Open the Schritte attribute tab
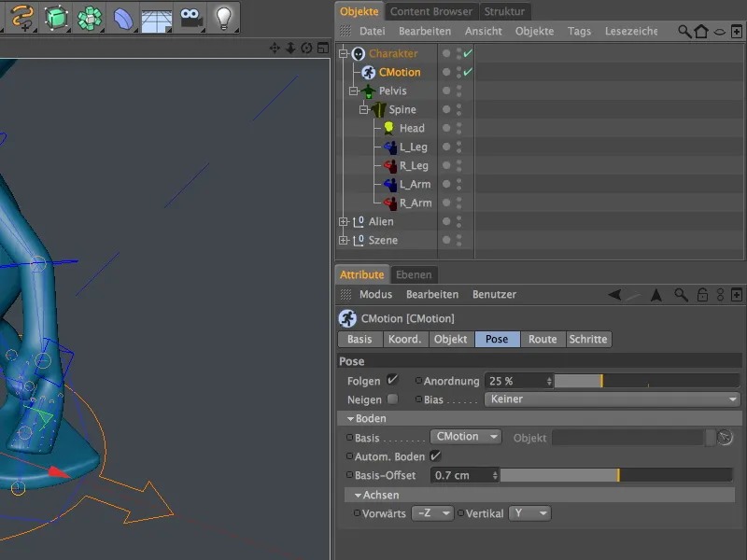Image resolution: width=747 pixels, height=560 pixels. coord(588,339)
